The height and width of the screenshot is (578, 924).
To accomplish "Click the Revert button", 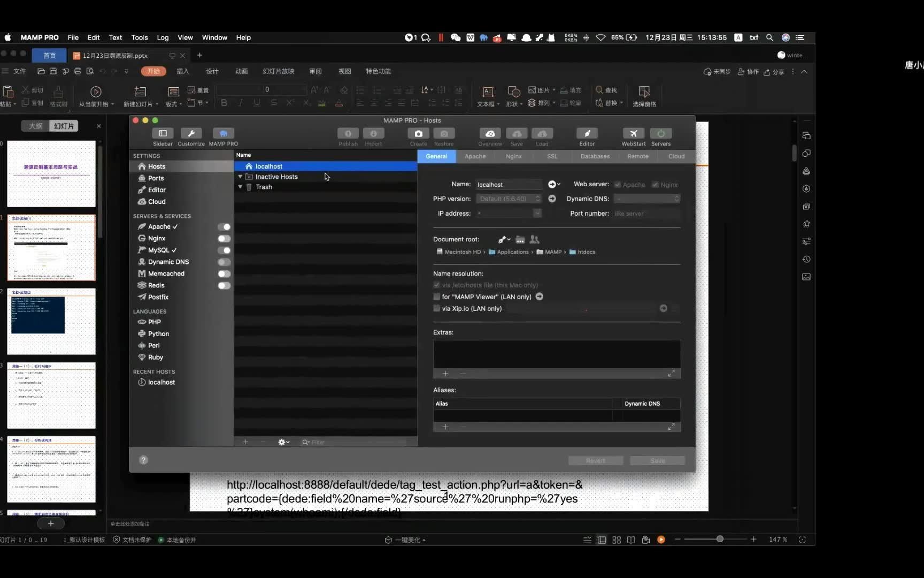I will coord(596,461).
